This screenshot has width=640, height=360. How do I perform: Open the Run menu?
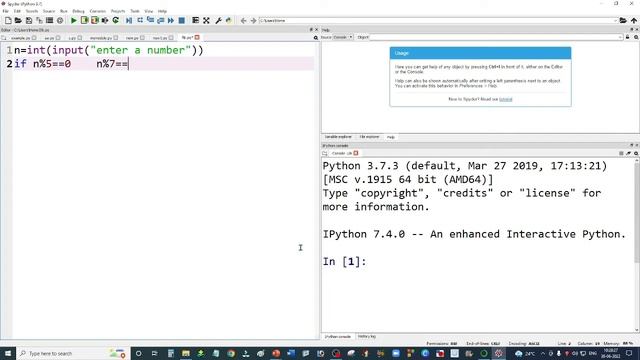pos(64,11)
